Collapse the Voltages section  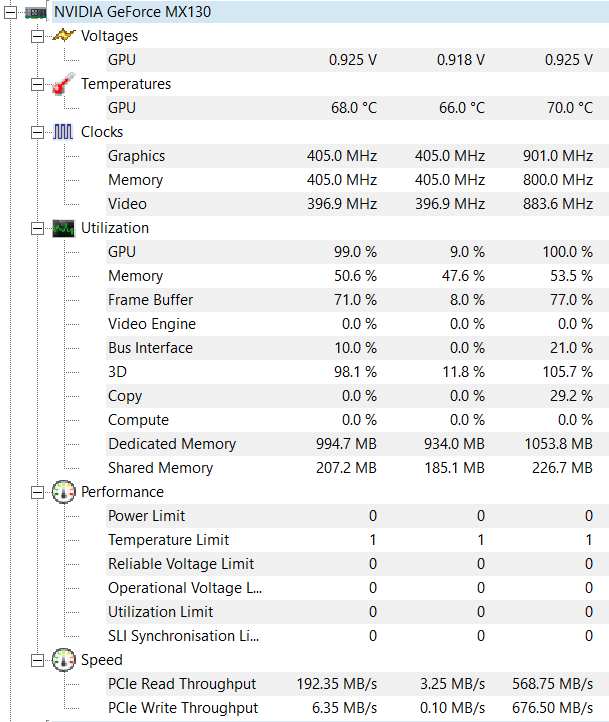point(36,36)
